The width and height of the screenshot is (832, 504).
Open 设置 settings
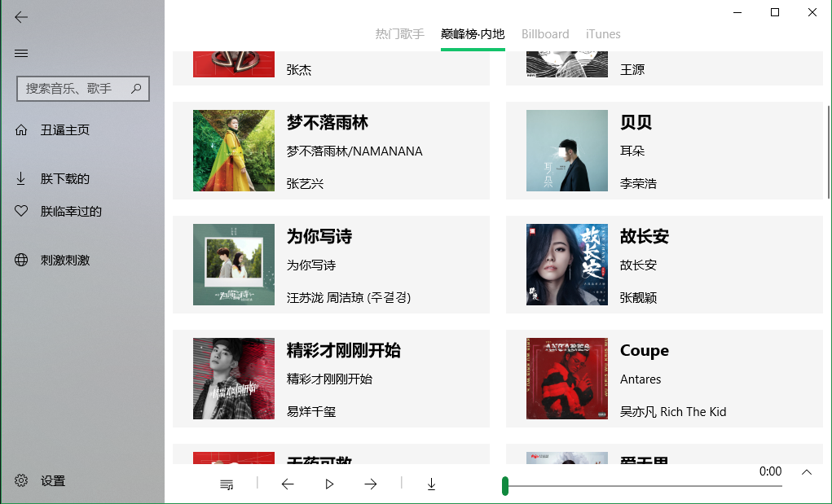pyautogui.click(x=82, y=480)
